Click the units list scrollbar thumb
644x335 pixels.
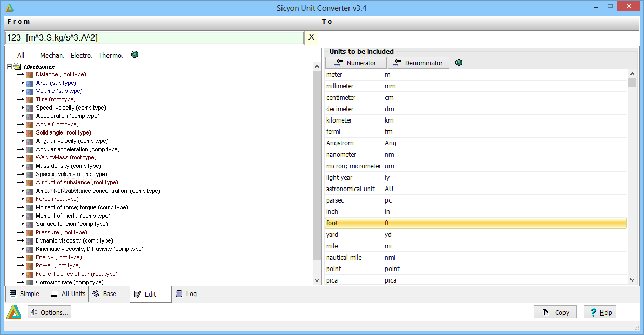pos(632,82)
